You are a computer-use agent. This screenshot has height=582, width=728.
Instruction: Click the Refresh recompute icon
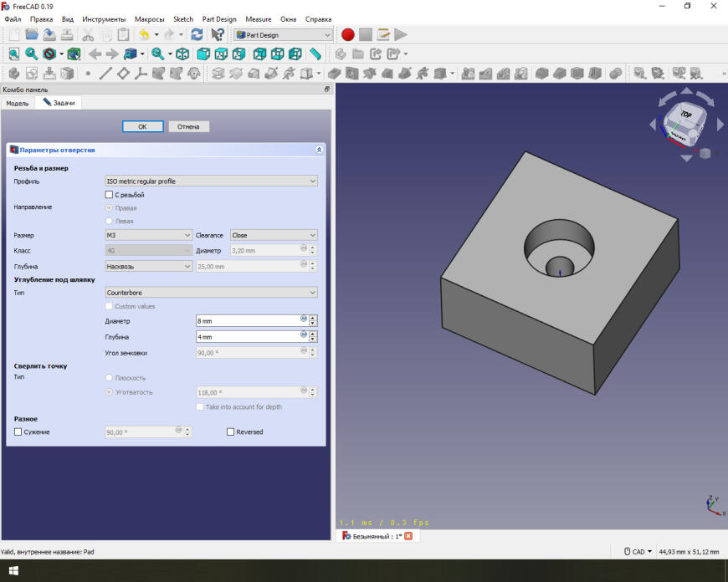pyautogui.click(x=197, y=35)
